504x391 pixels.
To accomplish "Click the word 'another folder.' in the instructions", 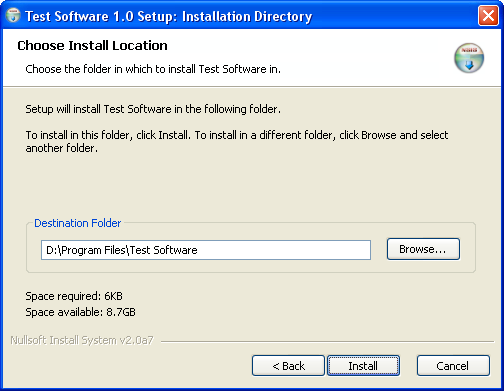I will click(62, 148).
